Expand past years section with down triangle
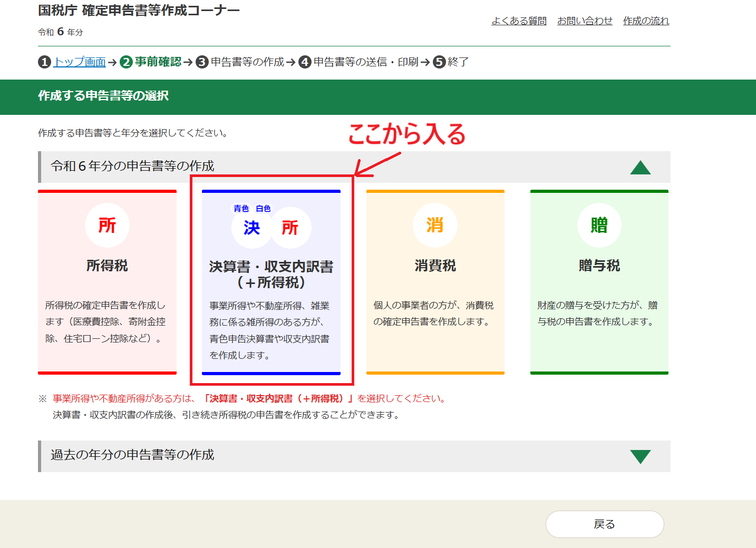This screenshot has width=756, height=548. pos(640,456)
